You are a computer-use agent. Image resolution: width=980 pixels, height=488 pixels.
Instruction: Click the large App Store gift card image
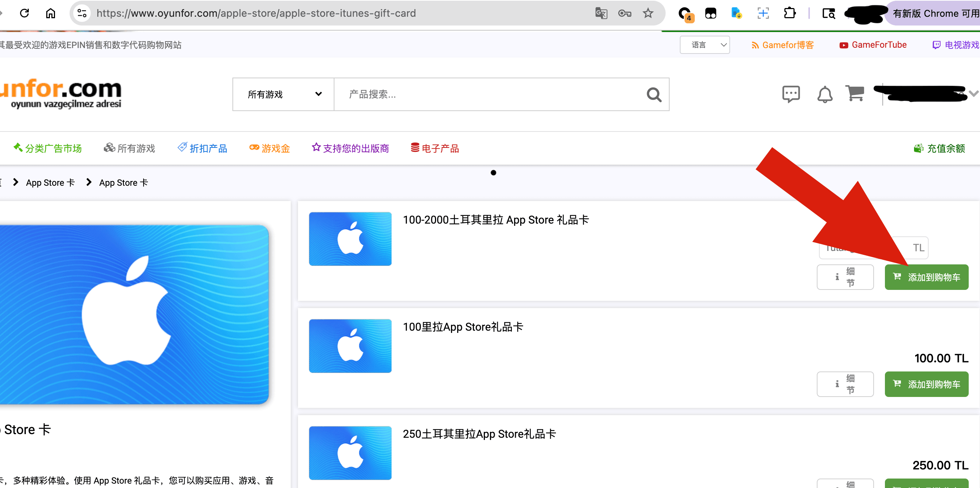pos(134,314)
